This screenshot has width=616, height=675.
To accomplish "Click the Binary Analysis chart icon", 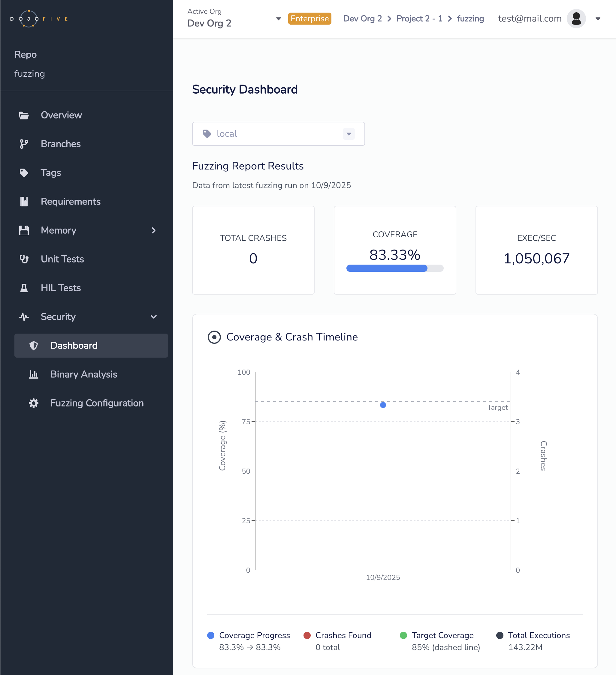I will pyautogui.click(x=34, y=374).
